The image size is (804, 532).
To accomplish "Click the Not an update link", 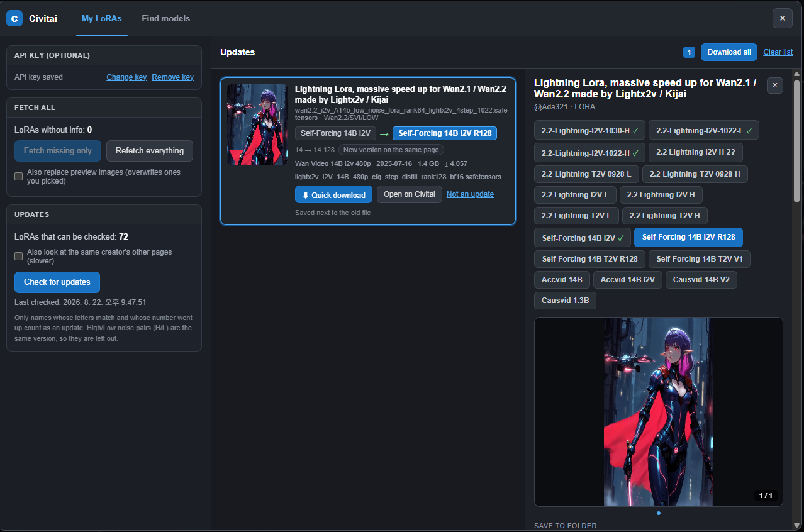I will point(470,194).
